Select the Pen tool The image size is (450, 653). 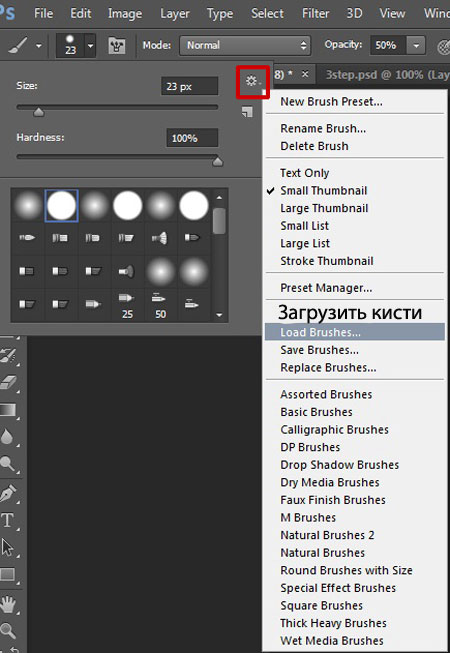[x=7, y=493]
